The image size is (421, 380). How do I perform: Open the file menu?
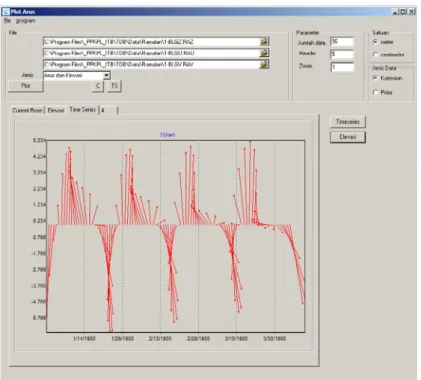7,21
